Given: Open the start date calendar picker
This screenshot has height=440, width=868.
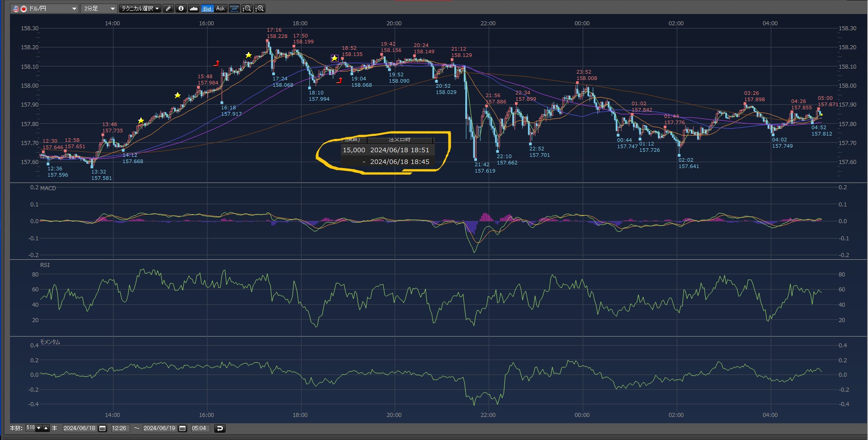Looking at the screenshot, I should tap(103, 428).
